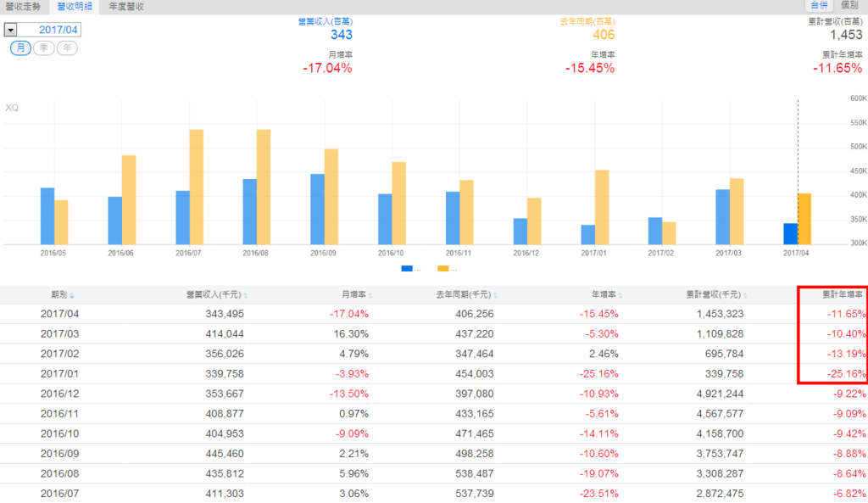868x503 pixels.
Task: Open the 營收走勢 tab
Action: point(23,7)
